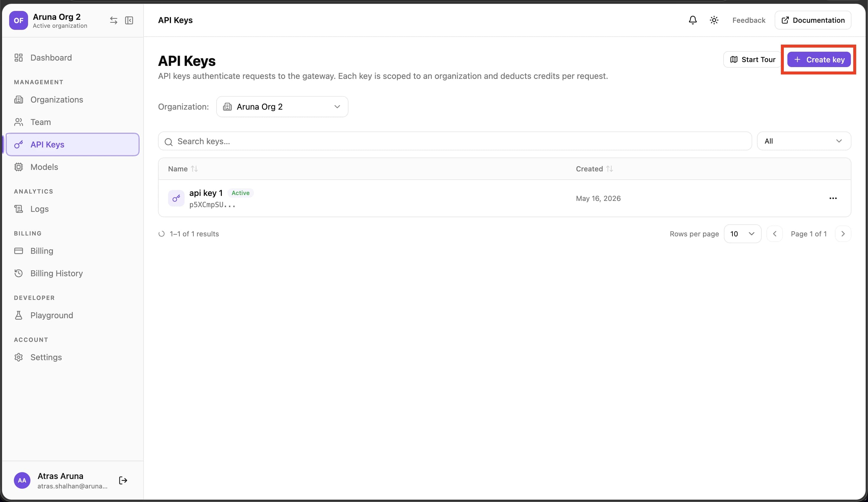The width and height of the screenshot is (868, 502).
Task: Click the search magnifier icon
Action: pos(168,142)
